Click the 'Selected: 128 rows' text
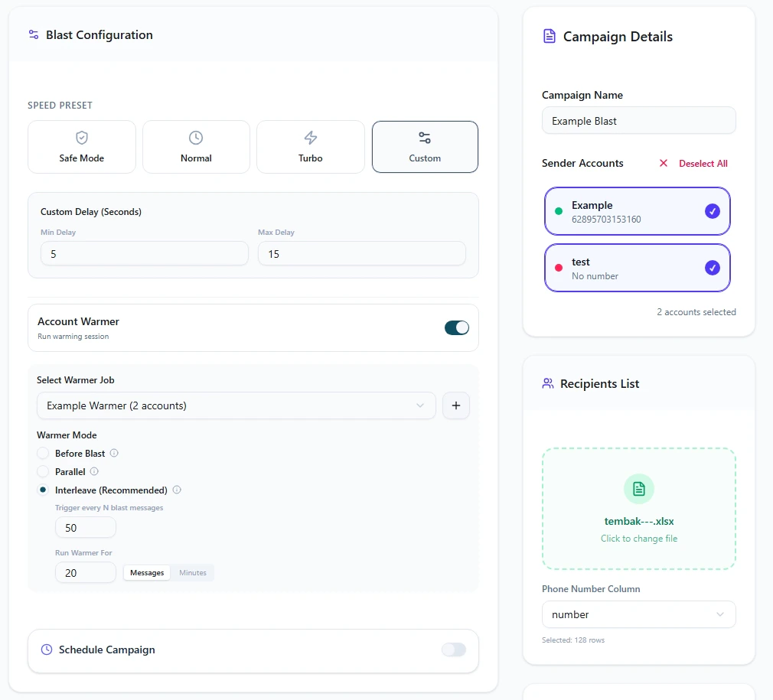The width and height of the screenshot is (773, 700). (572, 640)
